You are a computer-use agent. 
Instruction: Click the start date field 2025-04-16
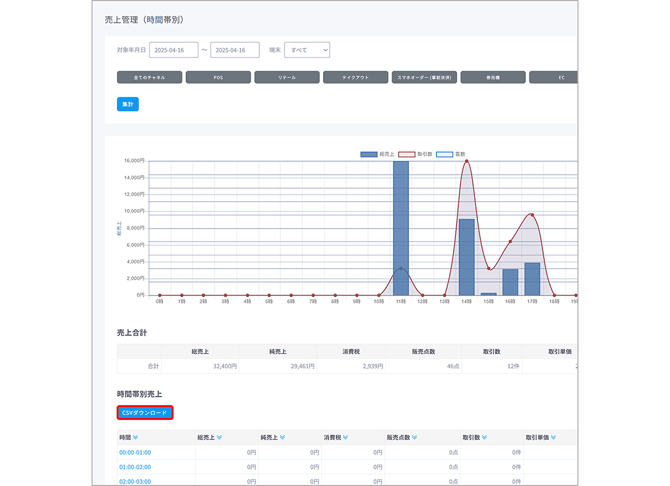coord(173,50)
